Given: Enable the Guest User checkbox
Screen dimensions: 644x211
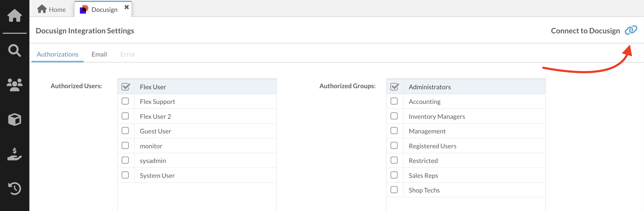Looking at the screenshot, I should (125, 131).
